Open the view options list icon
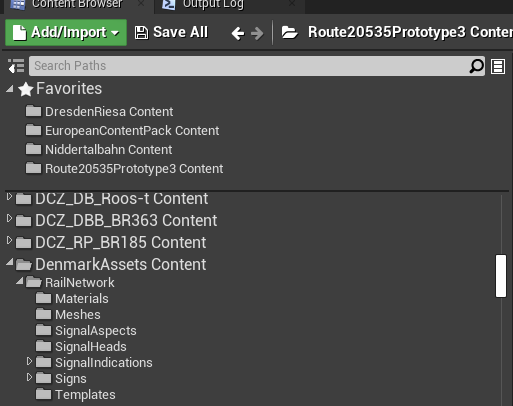This screenshot has height=406, width=513. [x=498, y=66]
